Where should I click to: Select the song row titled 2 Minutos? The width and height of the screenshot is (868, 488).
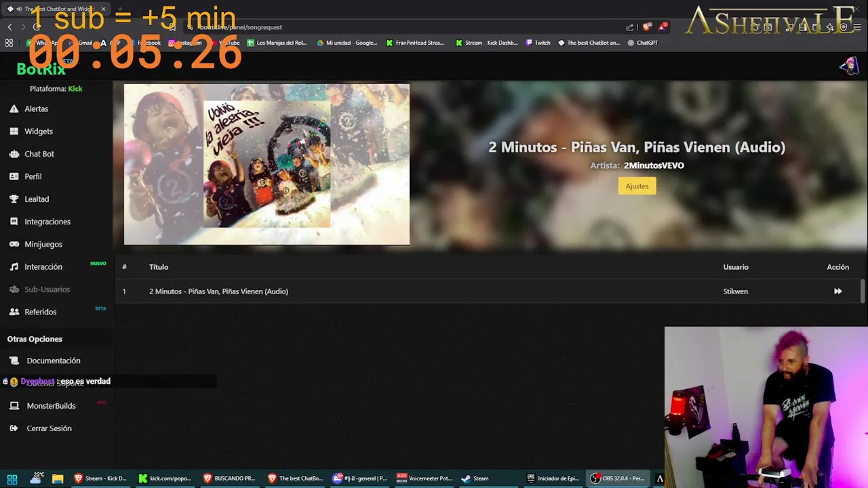coord(487,291)
